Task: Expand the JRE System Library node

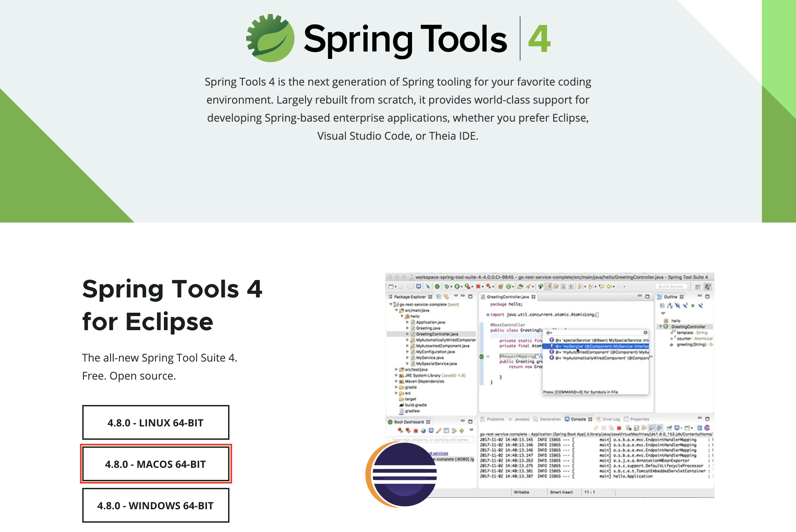Action: (396, 375)
